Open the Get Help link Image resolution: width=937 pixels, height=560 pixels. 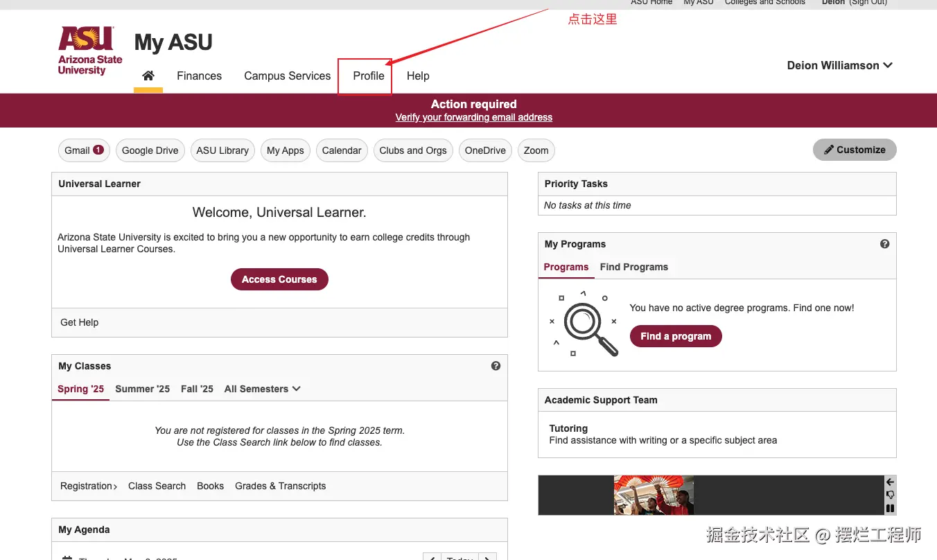point(80,322)
